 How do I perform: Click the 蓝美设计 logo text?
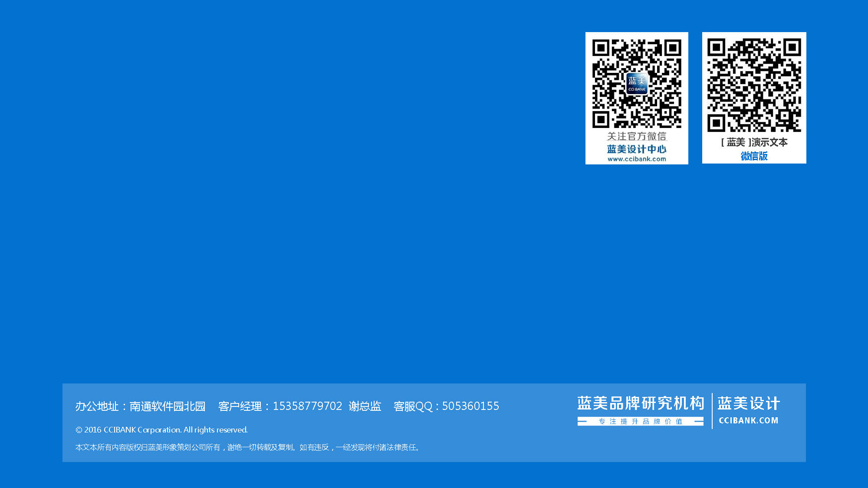coord(749,403)
